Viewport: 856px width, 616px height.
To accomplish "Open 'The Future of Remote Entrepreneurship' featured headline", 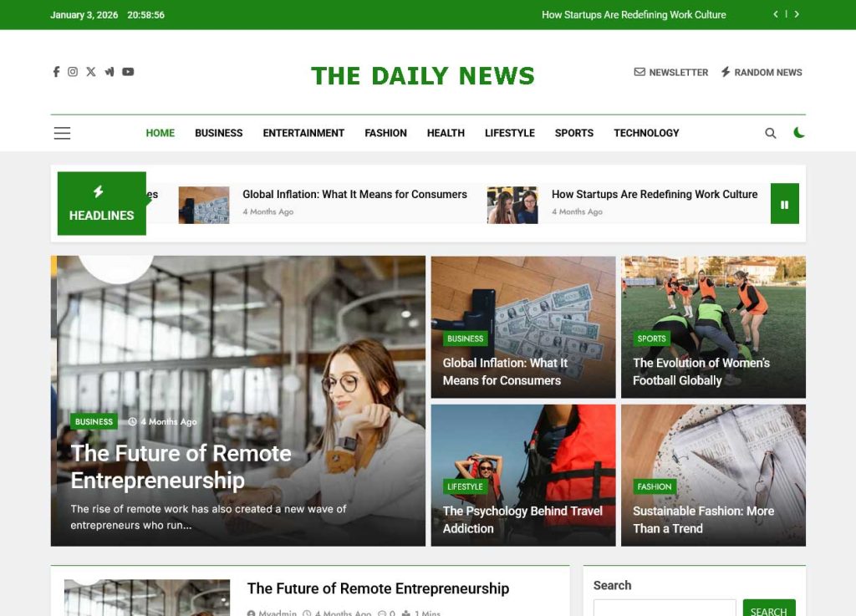I will [x=181, y=467].
